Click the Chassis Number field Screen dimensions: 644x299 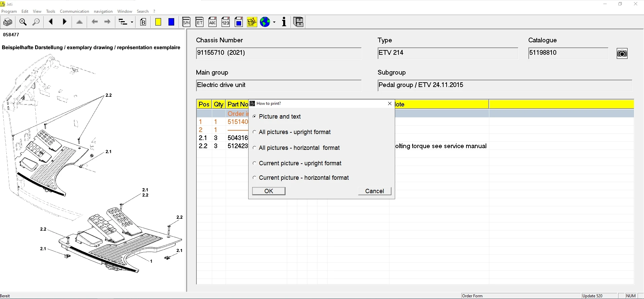(279, 53)
